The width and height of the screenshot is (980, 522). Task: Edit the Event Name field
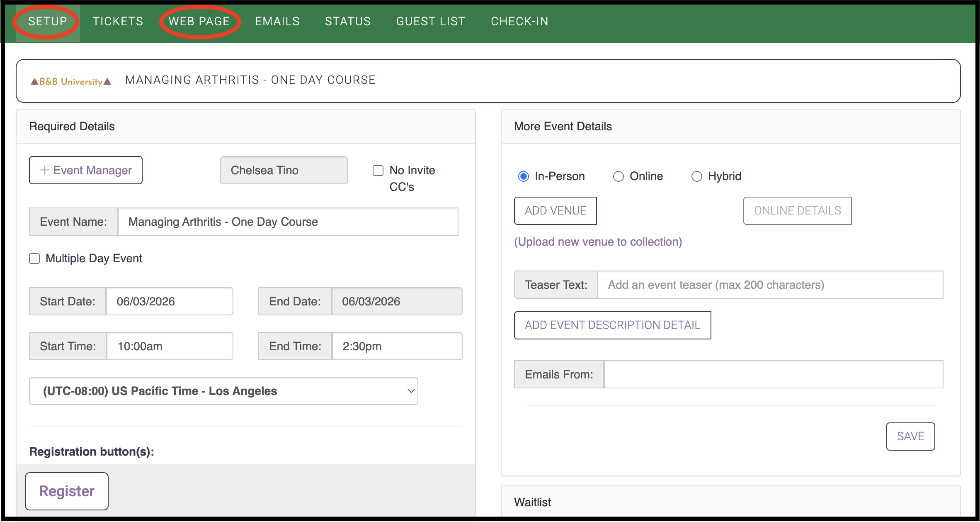pyautogui.click(x=288, y=222)
